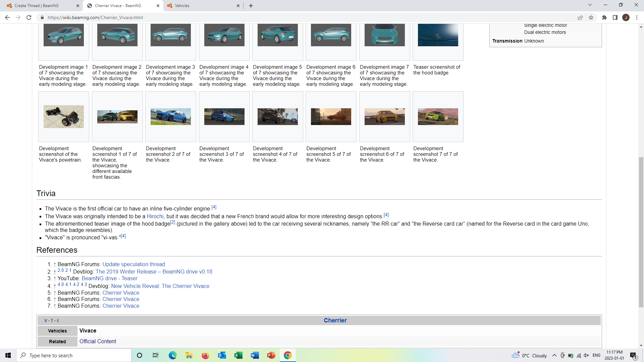Image resolution: width=644 pixels, height=362 pixels.
Task: Open BeamNG.drive - Teaser YouTube link
Action: (x=110, y=279)
